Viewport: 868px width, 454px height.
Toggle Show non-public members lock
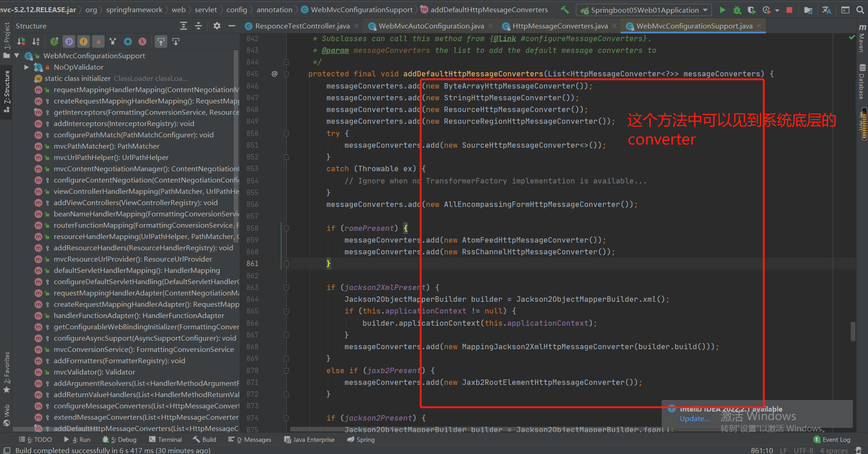(x=98, y=42)
